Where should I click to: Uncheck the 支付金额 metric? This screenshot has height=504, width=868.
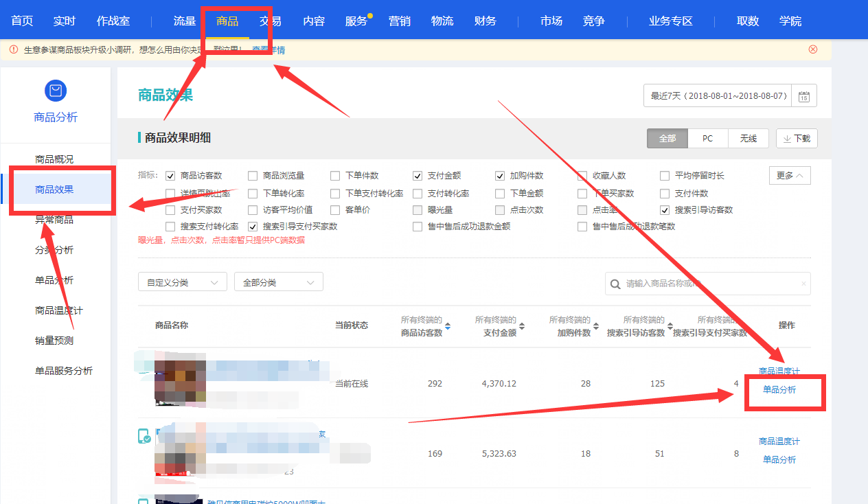417,175
